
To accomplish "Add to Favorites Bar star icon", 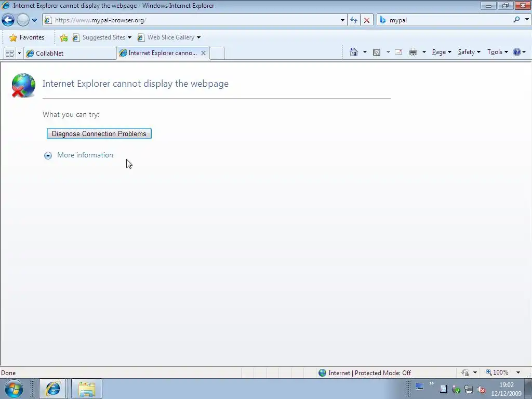I will pyautogui.click(x=63, y=37).
